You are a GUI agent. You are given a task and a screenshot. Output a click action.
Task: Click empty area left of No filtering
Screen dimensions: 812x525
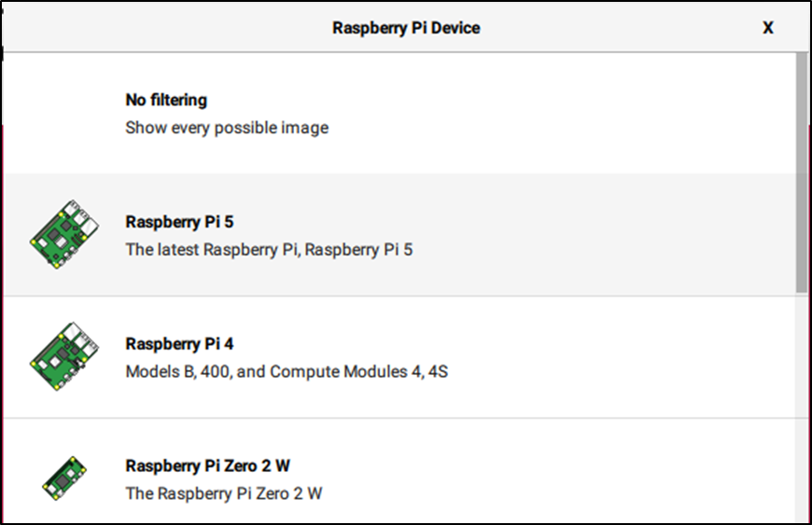pos(64,113)
